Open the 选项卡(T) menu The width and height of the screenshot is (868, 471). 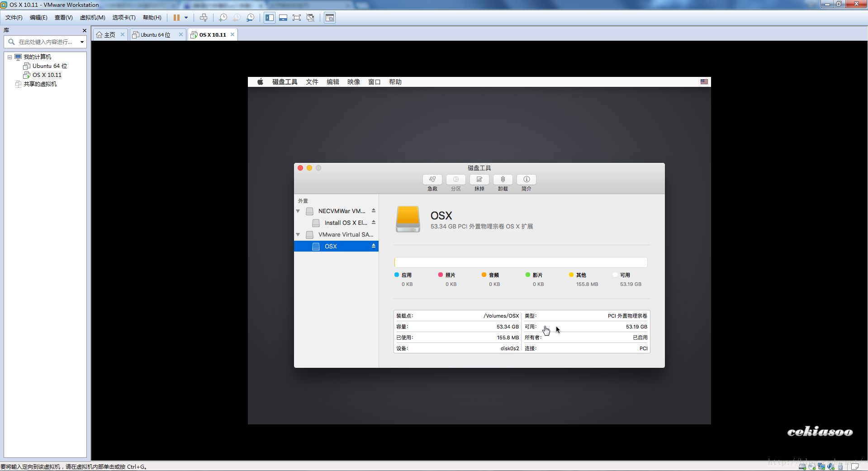pos(124,18)
